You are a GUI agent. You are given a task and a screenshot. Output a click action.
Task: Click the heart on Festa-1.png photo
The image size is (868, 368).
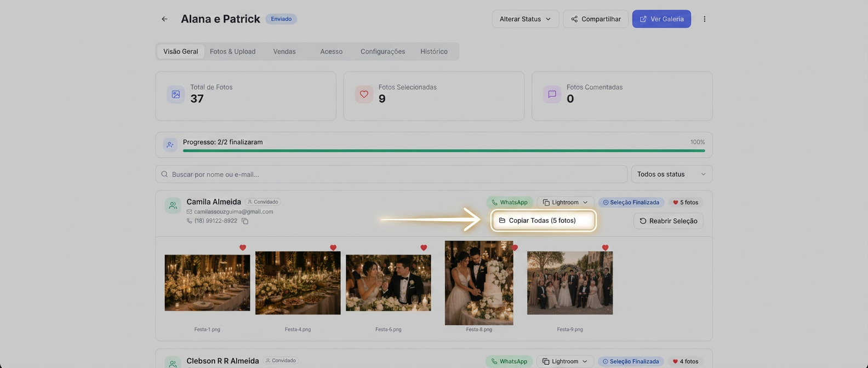243,248
